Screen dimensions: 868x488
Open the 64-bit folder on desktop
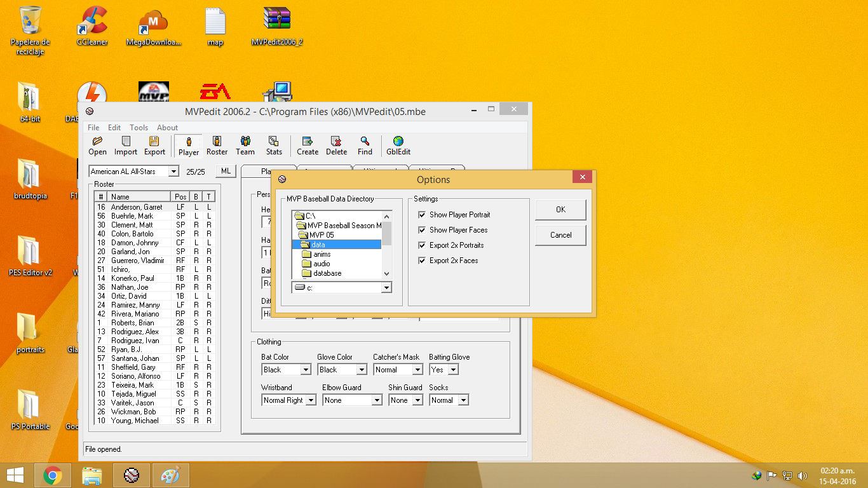(30, 102)
